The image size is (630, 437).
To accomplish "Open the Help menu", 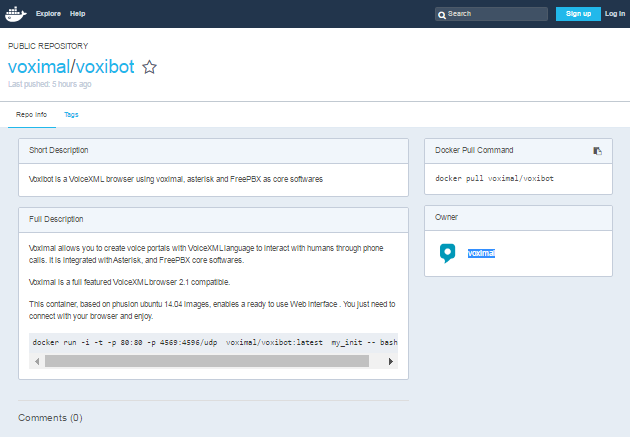I will (x=78, y=14).
